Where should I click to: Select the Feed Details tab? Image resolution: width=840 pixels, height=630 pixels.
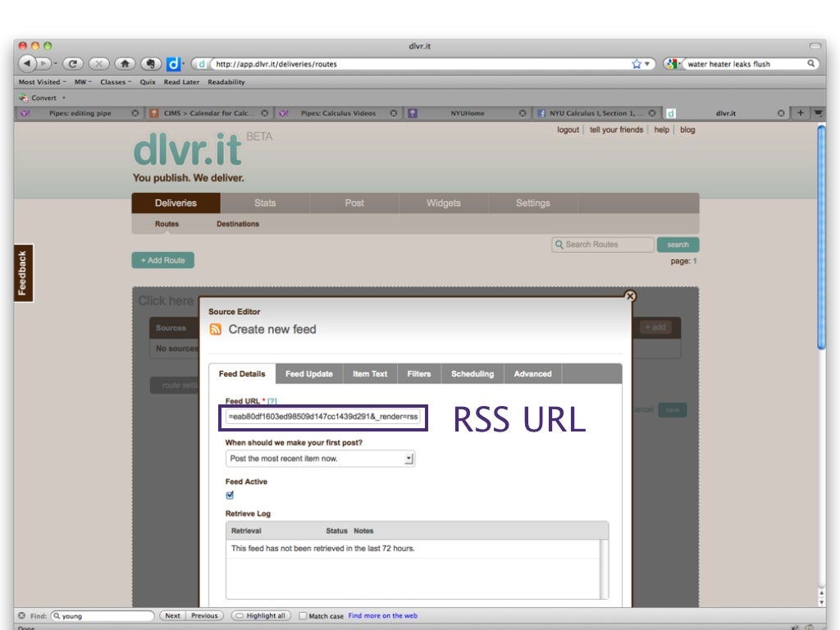242,374
